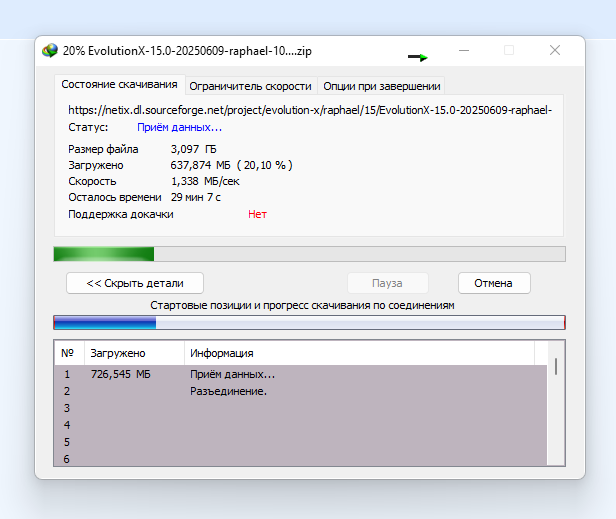Click the IDM globe icon in title bar
This screenshot has width=616, height=519.
click(x=50, y=51)
